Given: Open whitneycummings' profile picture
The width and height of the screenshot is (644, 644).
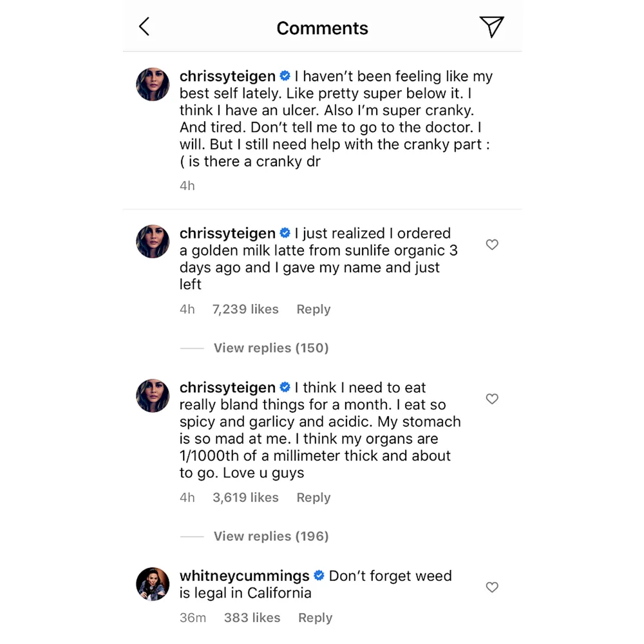Looking at the screenshot, I should point(153,584).
